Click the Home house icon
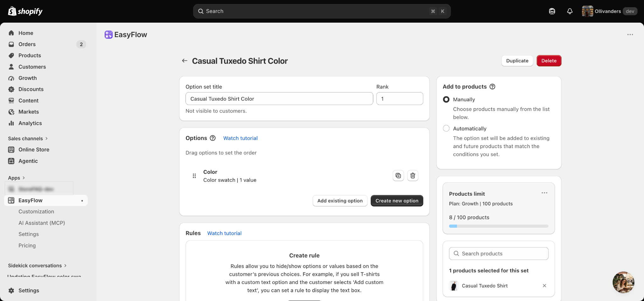 11,33
